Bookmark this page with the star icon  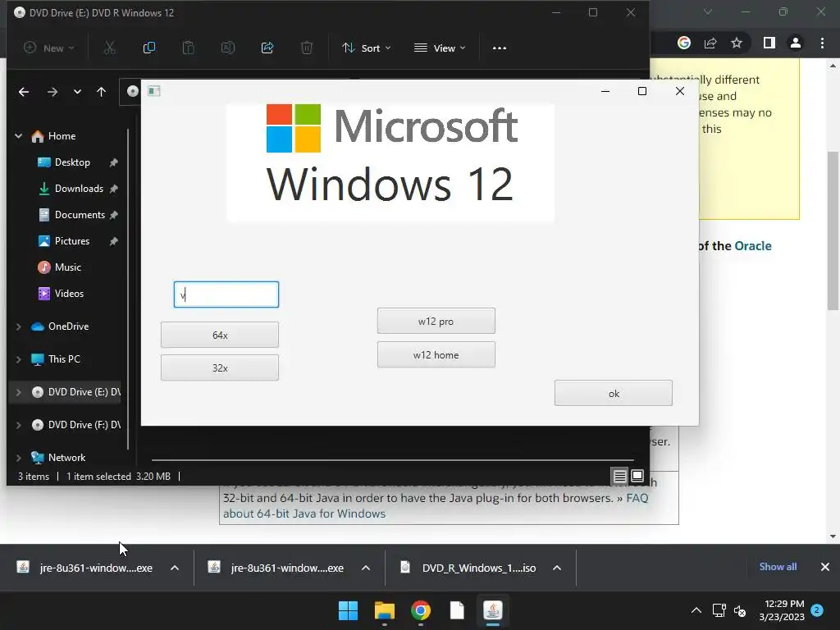point(737,43)
